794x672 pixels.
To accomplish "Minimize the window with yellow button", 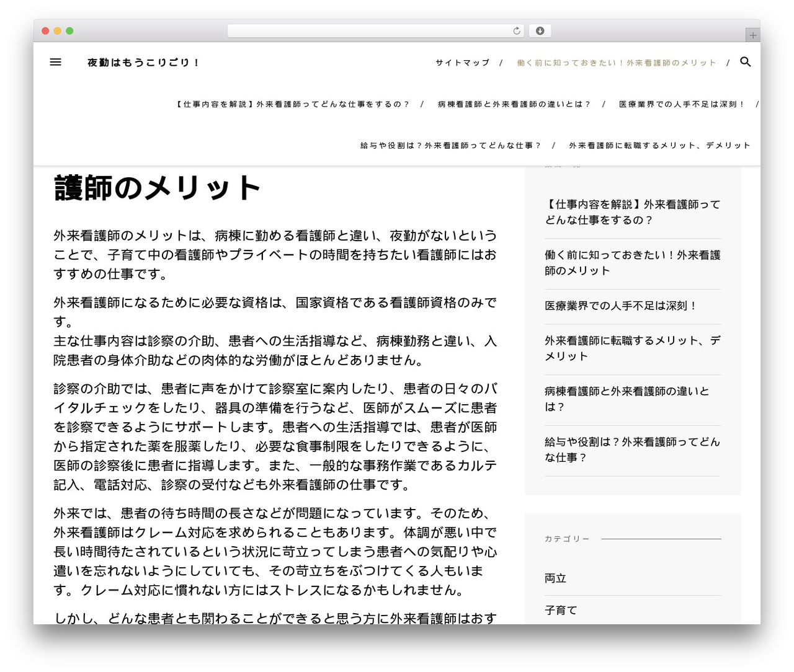I will pos(57,31).
